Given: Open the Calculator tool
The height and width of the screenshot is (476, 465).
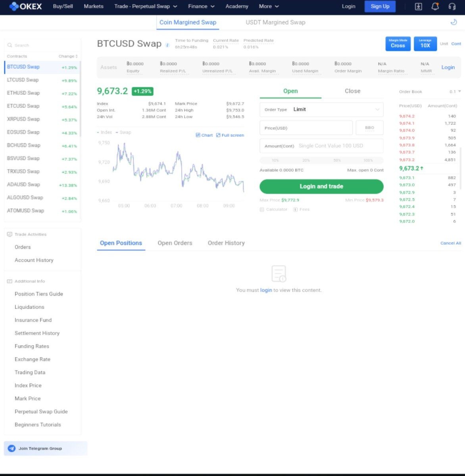Looking at the screenshot, I should [273, 209].
